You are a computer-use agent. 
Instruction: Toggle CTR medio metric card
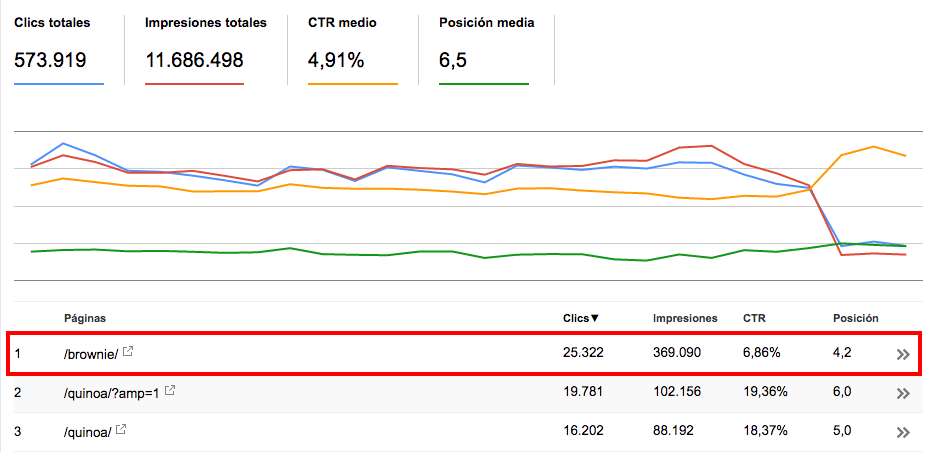coord(352,50)
